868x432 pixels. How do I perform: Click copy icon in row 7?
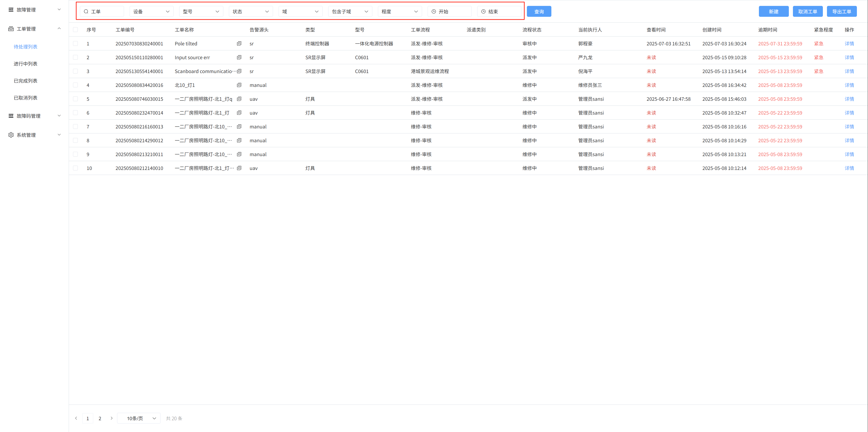point(239,126)
